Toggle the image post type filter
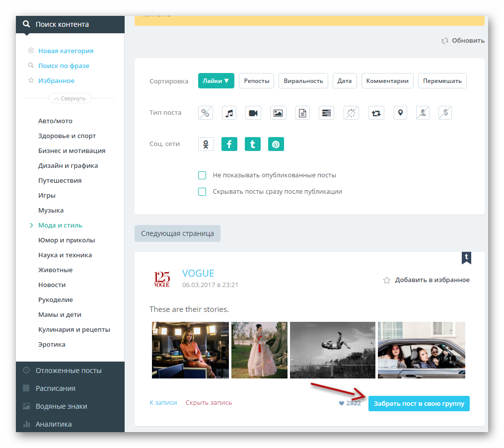Image resolution: width=504 pixels, height=448 pixels. pyautogui.click(x=278, y=113)
